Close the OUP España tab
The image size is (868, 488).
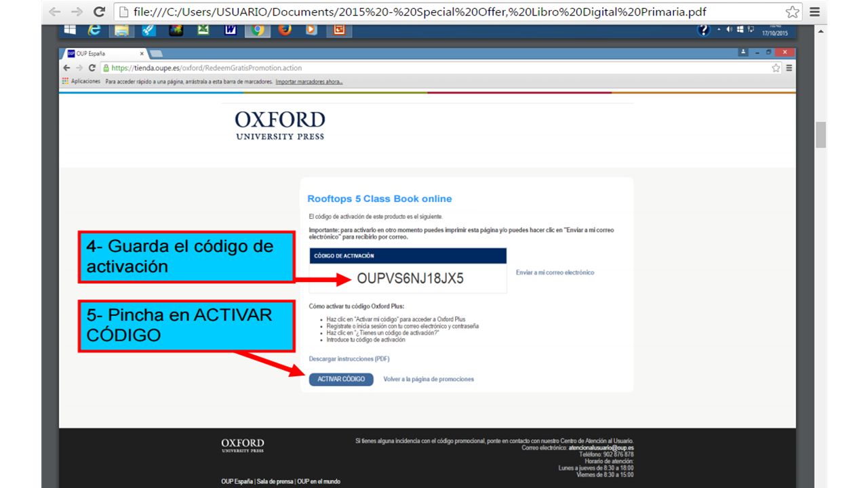coord(142,54)
